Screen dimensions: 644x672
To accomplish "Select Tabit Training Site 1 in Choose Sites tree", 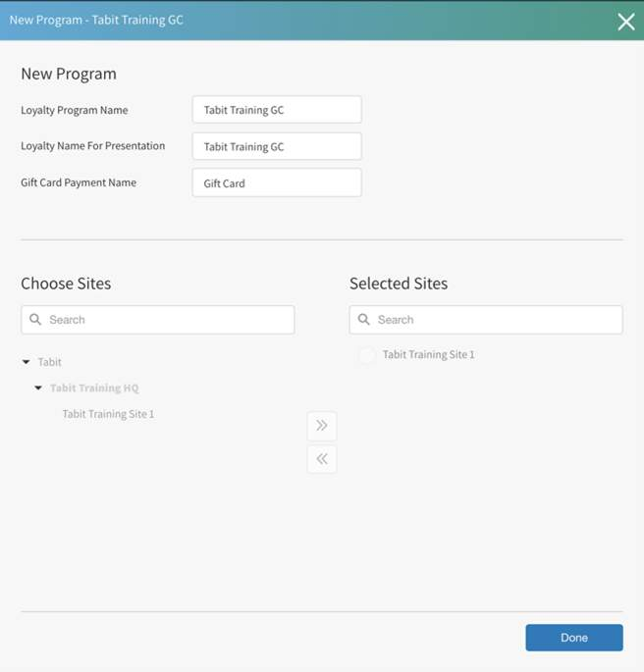I will pyautogui.click(x=108, y=414).
